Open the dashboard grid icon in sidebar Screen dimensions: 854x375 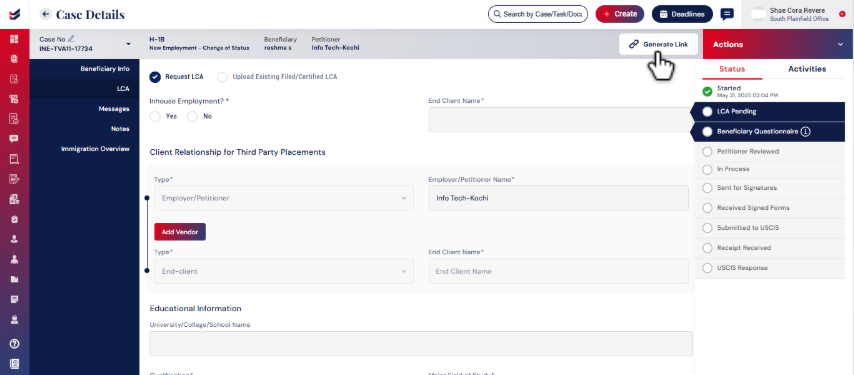coord(14,39)
